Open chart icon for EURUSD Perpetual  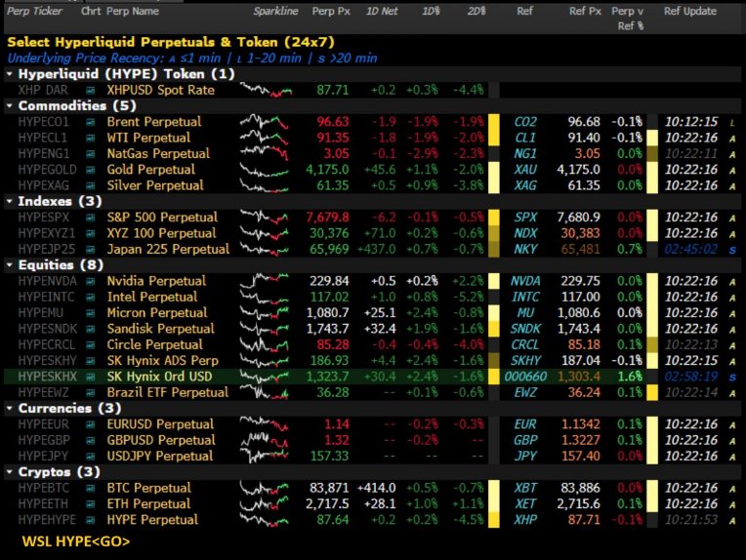91,424
